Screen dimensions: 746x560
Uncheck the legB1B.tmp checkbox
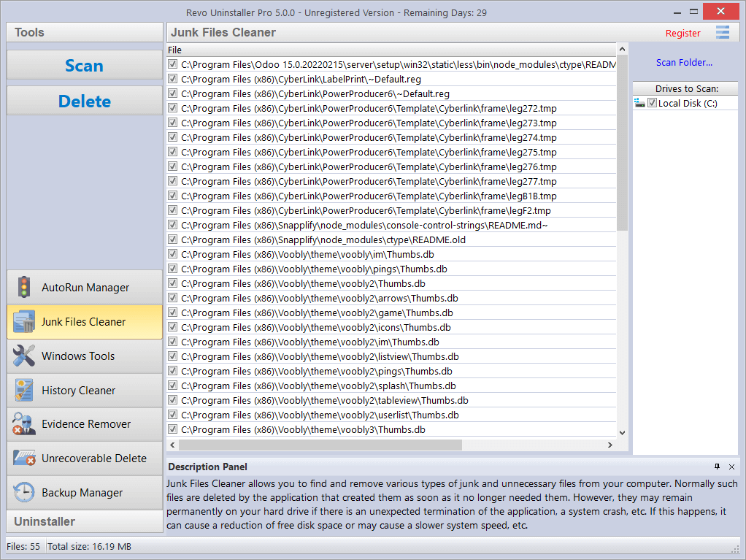coord(173,196)
